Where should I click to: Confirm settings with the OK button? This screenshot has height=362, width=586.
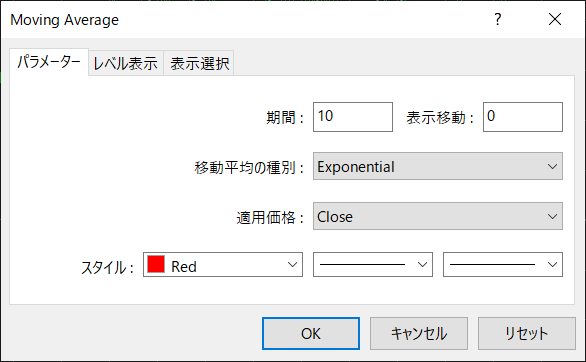(x=311, y=333)
